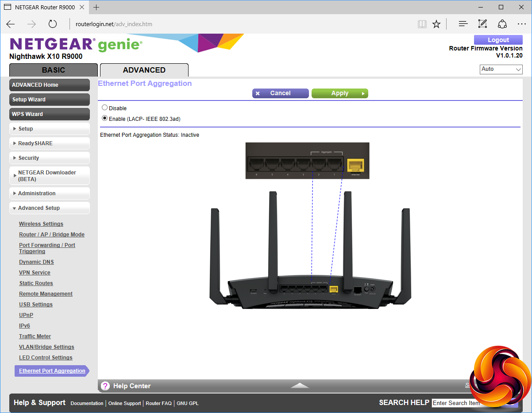
Task: Open Wireless Settings link
Action: [41, 224]
